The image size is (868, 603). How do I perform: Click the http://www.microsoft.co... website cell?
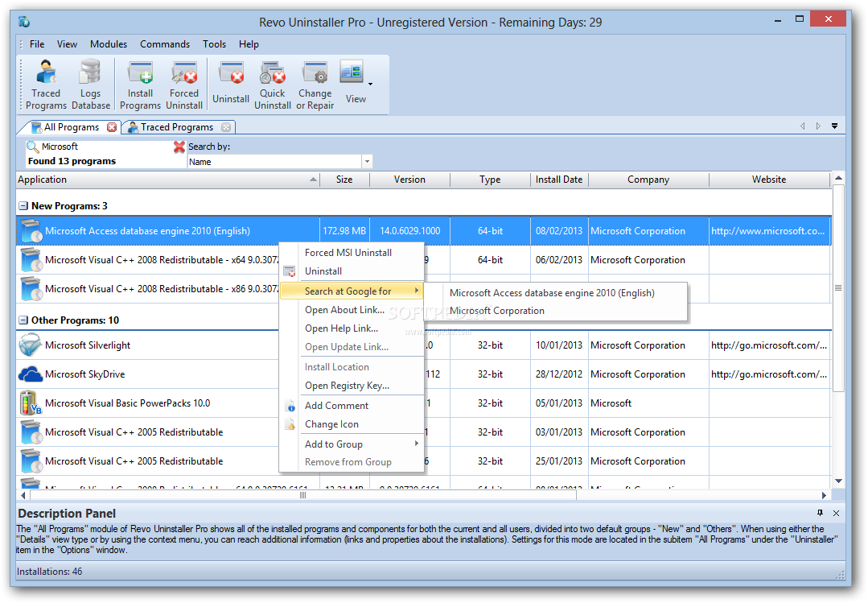767,231
